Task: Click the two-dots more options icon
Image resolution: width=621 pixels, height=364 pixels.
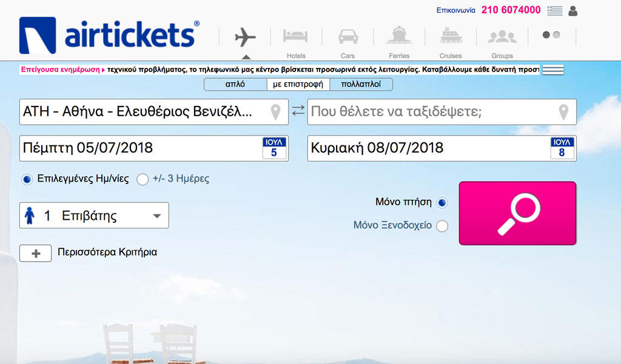Action: [551, 35]
